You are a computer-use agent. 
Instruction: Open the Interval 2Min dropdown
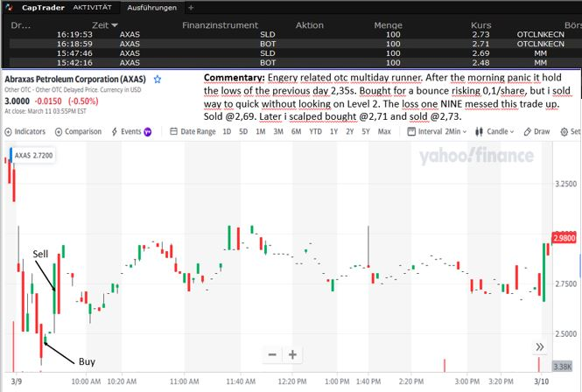pyautogui.click(x=437, y=132)
